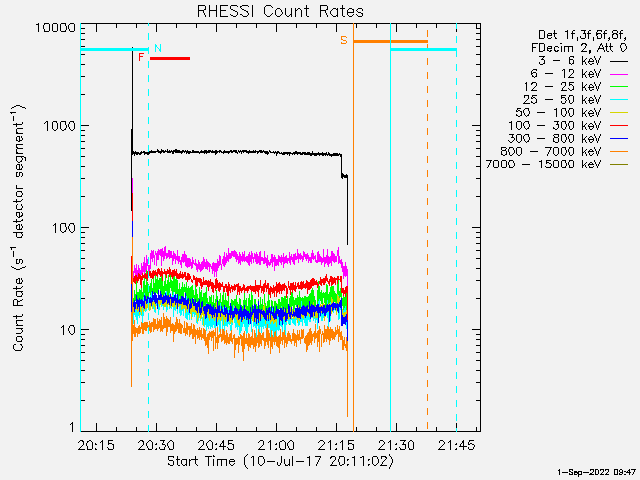Click the red line swatch for 100-300 keV
The width and height of the screenshot is (640, 480).
[x=619, y=126]
